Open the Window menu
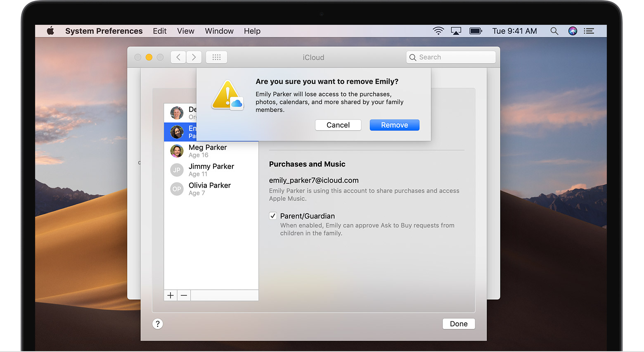This screenshot has height=352, width=644. click(219, 31)
